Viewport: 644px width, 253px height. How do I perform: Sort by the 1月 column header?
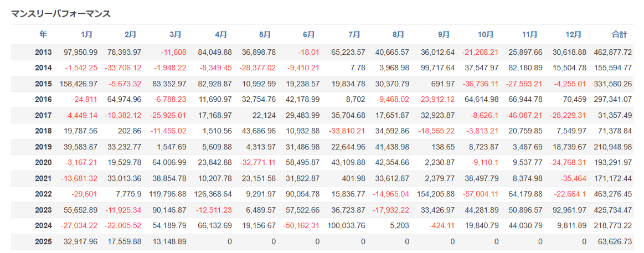coord(87,34)
